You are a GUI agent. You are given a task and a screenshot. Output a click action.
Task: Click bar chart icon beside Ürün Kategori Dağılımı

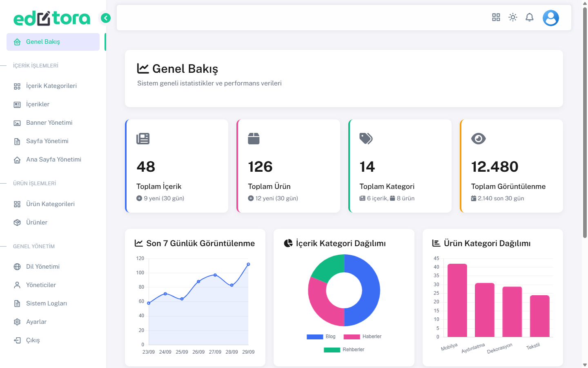tap(436, 243)
